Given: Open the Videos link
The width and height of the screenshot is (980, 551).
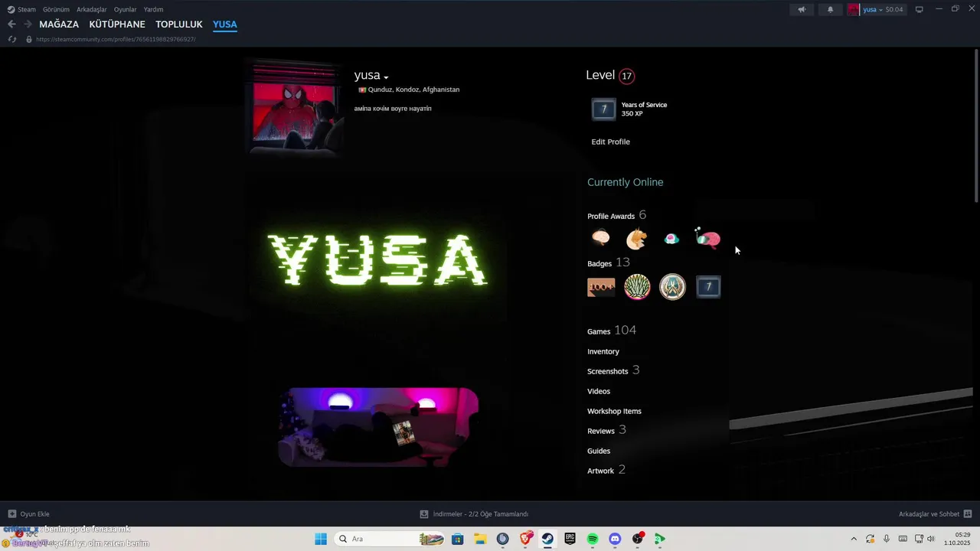Looking at the screenshot, I should (x=599, y=391).
